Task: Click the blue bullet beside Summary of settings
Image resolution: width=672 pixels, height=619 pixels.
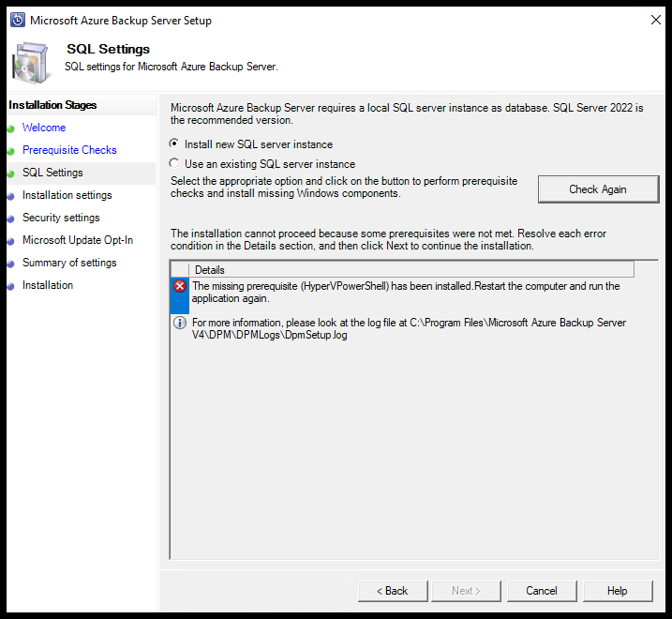Action: click(x=11, y=264)
